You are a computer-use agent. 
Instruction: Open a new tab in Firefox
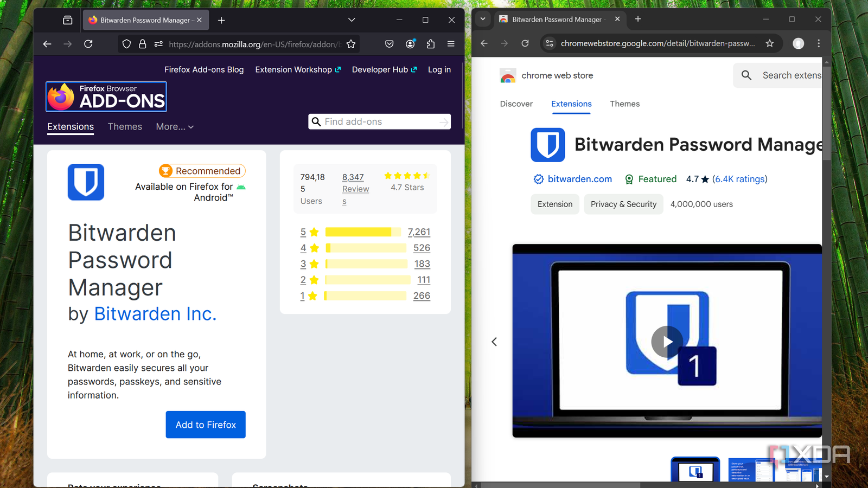point(221,20)
